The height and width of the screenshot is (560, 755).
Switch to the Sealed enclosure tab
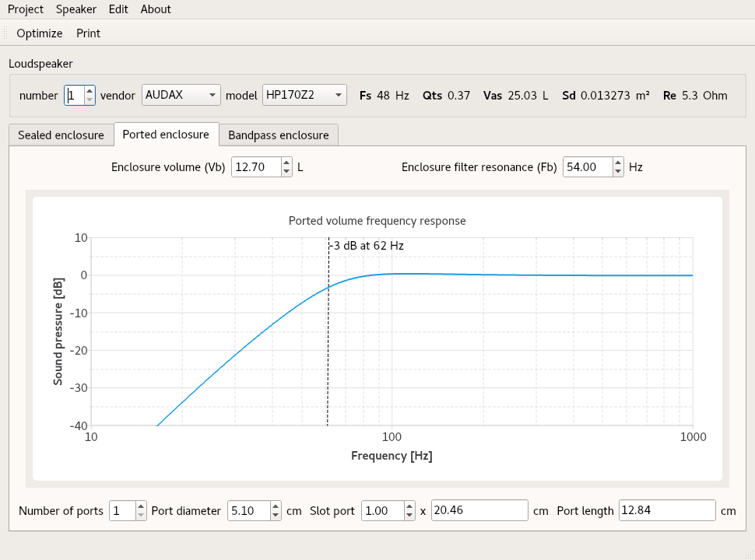click(61, 135)
